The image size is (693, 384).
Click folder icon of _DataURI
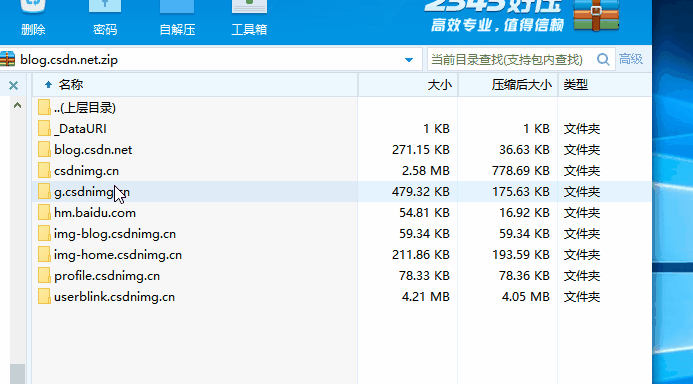44,129
